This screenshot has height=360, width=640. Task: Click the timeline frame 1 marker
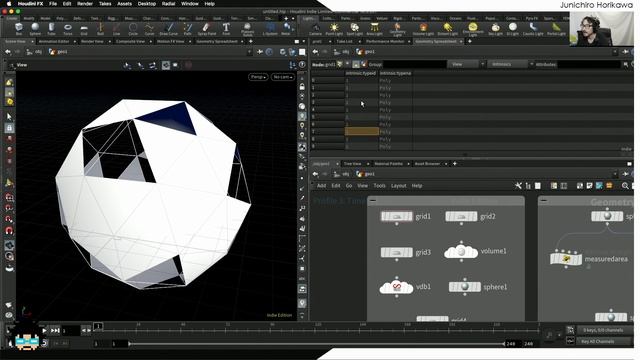pyautogui.click(x=98, y=326)
